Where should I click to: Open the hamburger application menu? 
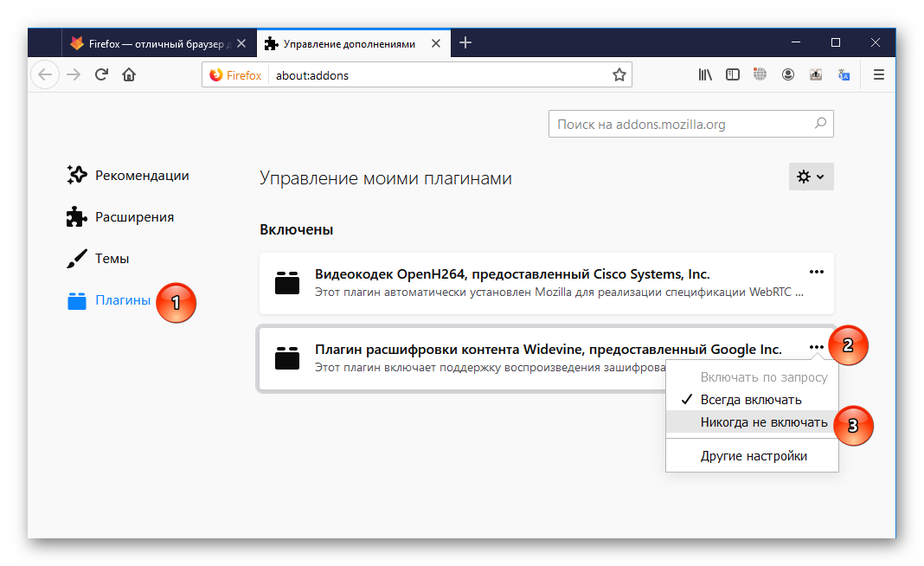[x=879, y=75]
